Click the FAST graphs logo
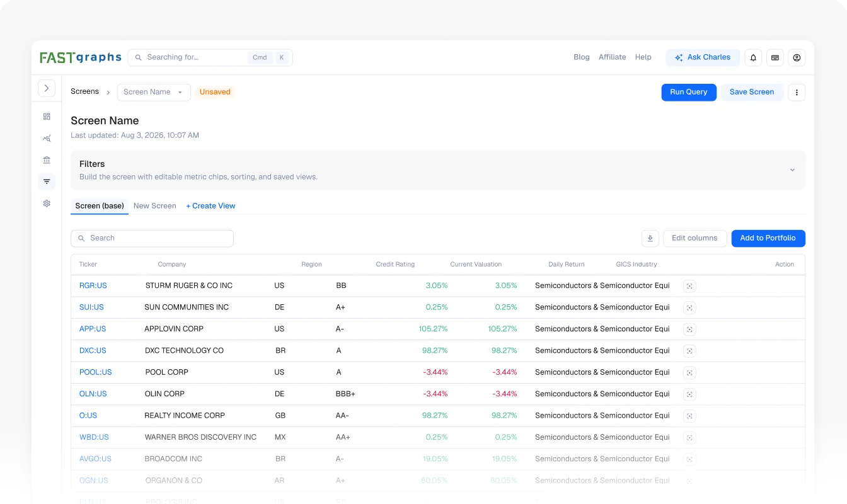Viewport: 847px width, 504px height. click(x=80, y=57)
